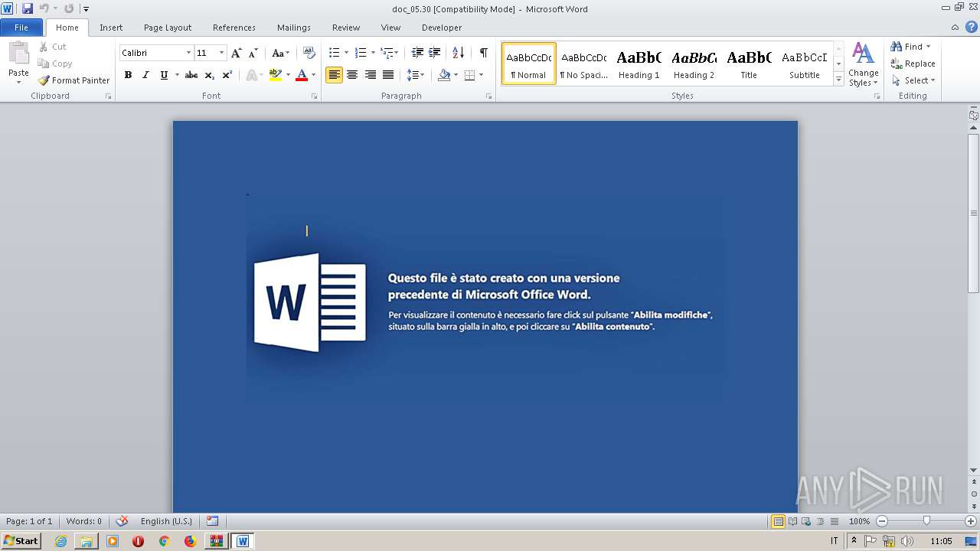The width and height of the screenshot is (980, 551).
Task: Apply Strikethrough formatting
Action: 191,75
